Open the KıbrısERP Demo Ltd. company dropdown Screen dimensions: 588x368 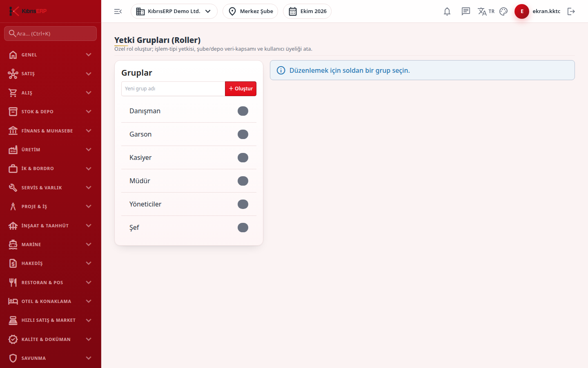[174, 11]
